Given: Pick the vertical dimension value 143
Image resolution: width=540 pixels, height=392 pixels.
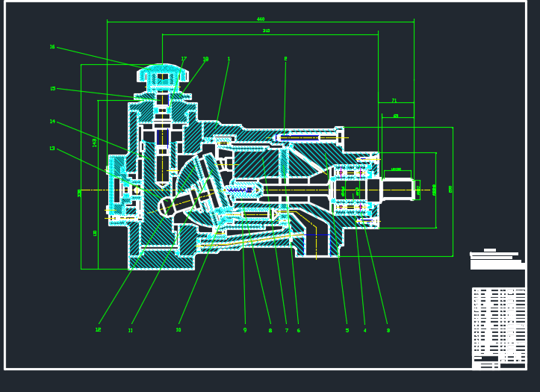Looking at the screenshot, I should pos(95,143).
